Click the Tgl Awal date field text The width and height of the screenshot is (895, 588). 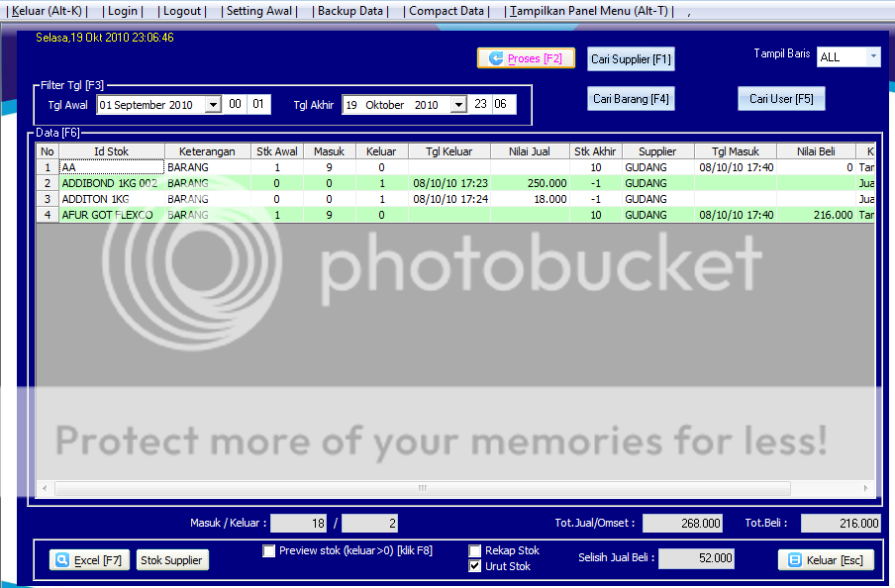(147, 105)
